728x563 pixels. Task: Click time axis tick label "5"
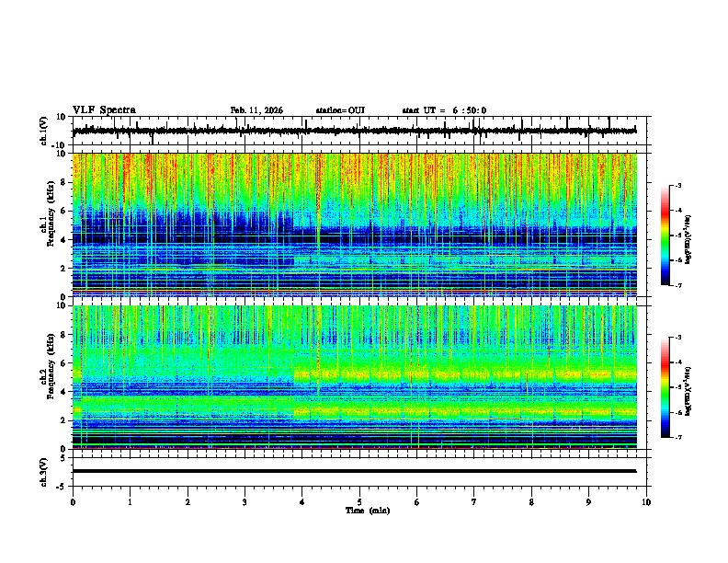tap(359, 502)
